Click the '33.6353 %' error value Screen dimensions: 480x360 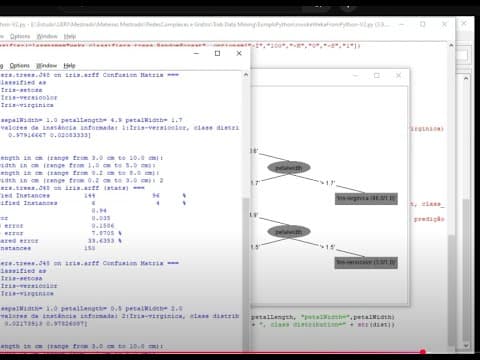pyautogui.click(x=105, y=241)
